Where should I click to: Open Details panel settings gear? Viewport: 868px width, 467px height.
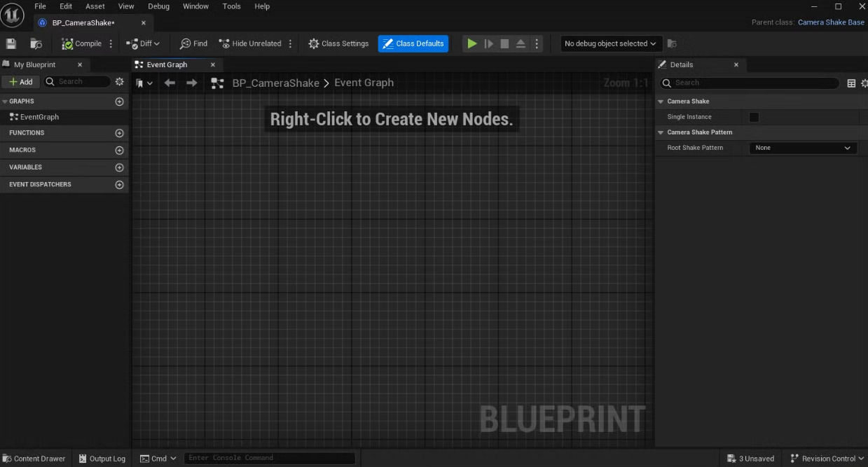click(x=864, y=83)
